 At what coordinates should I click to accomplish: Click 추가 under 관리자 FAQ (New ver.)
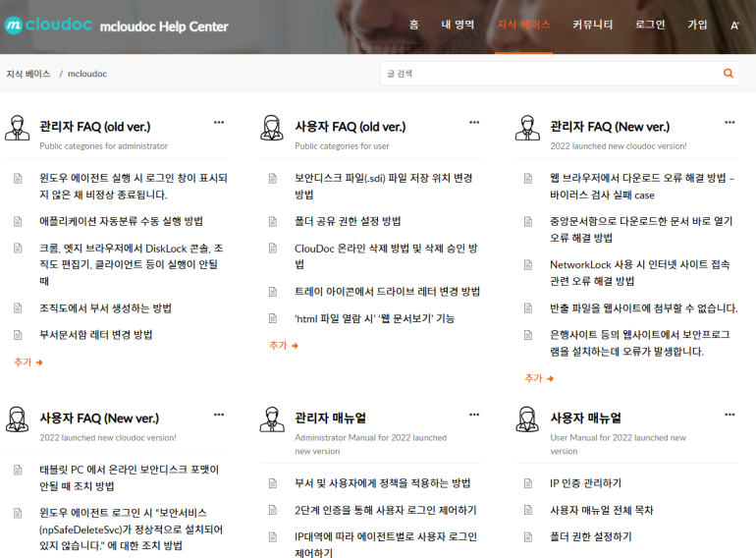tap(539, 378)
